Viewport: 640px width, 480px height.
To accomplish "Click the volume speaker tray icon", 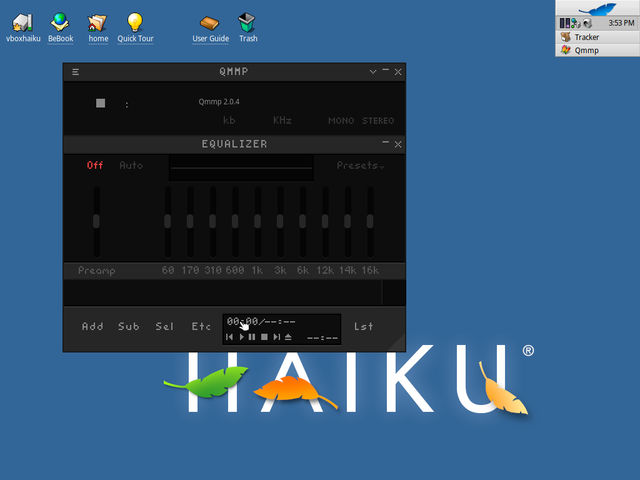I will (x=587, y=23).
